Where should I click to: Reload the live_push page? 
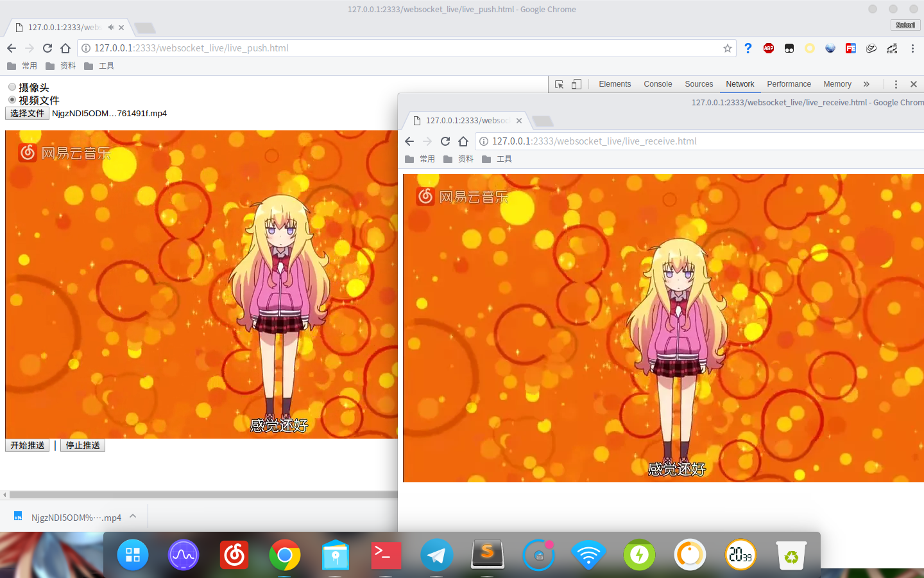pos(47,48)
